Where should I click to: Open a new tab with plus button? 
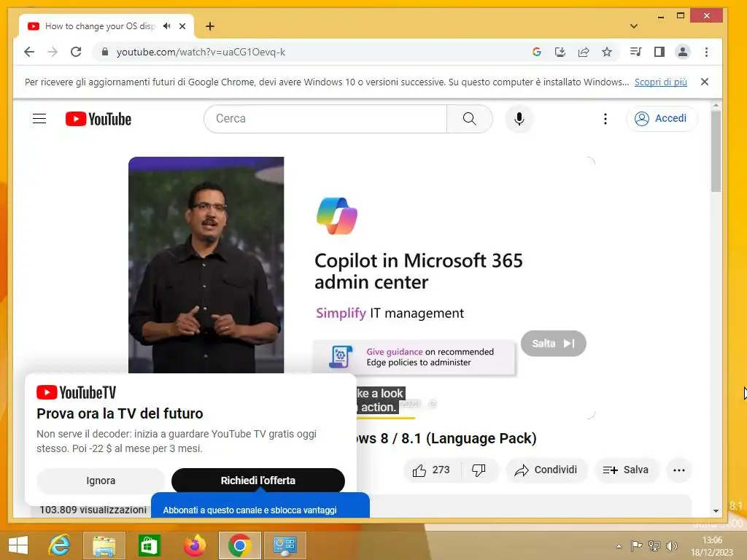pos(209,26)
